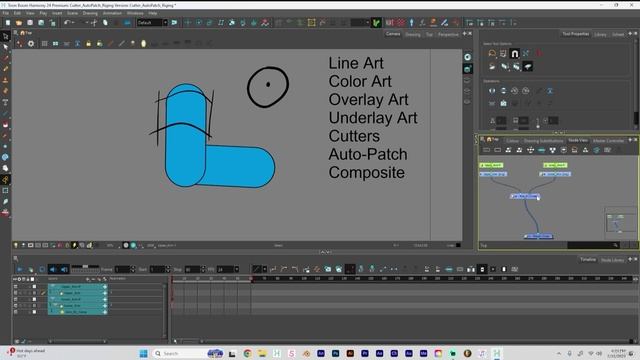
Task: Open the Windows Start menu
Action: point(143,353)
